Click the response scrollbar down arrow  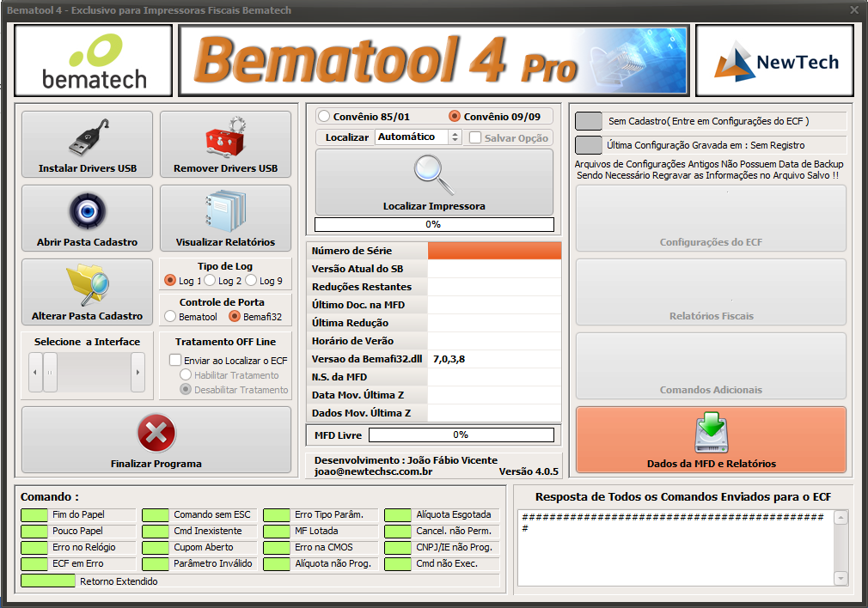(840, 578)
